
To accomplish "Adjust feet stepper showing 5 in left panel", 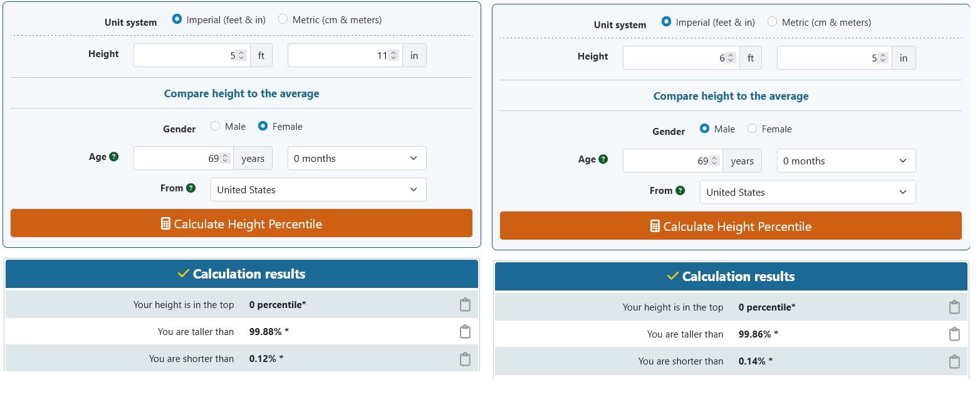I will 242,55.
